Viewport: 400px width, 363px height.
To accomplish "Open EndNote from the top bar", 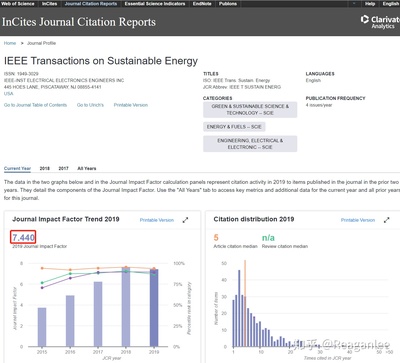I will click(x=202, y=4).
